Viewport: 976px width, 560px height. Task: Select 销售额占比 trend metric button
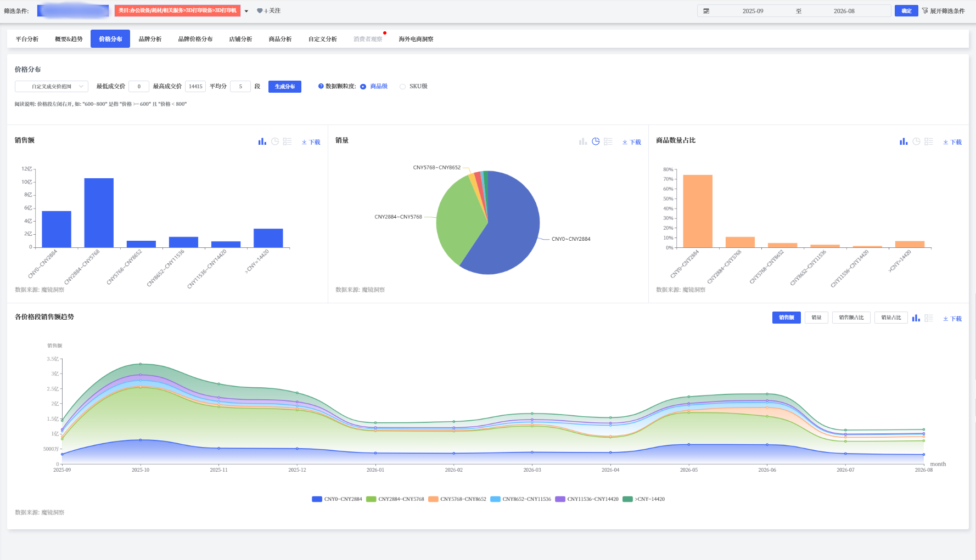pyautogui.click(x=851, y=318)
